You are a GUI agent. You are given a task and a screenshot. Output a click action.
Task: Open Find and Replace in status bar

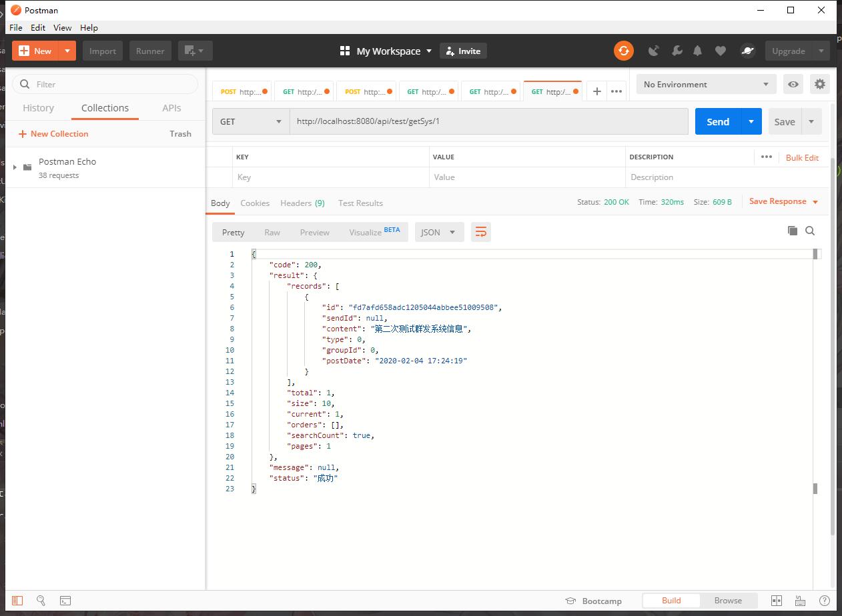tap(41, 600)
